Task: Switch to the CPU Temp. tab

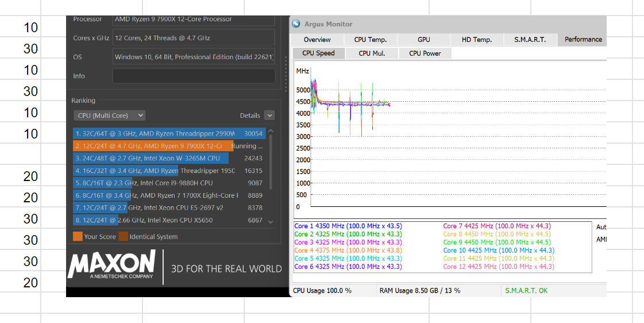Action: pyautogui.click(x=371, y=40)
